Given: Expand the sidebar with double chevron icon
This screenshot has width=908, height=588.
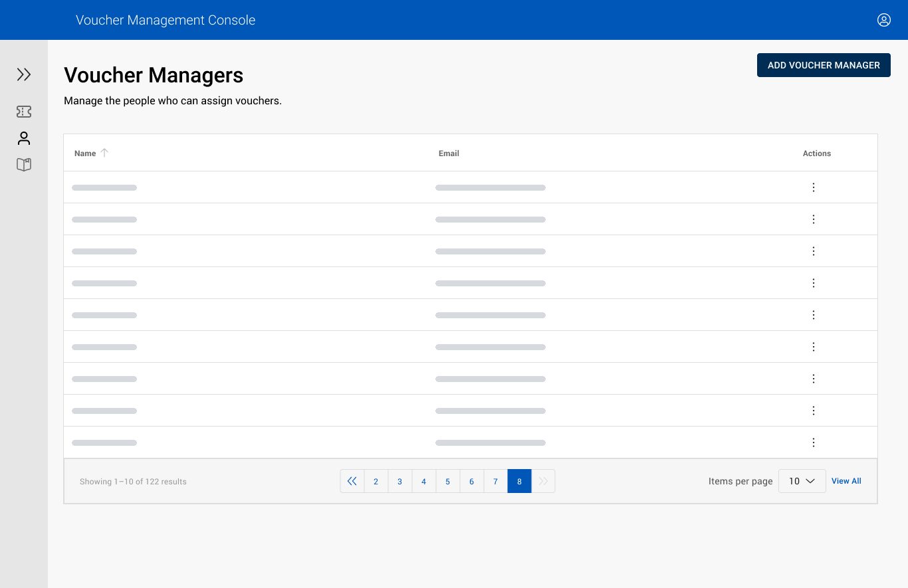Looking at the screenshot, I should click(x=24, y=74).
